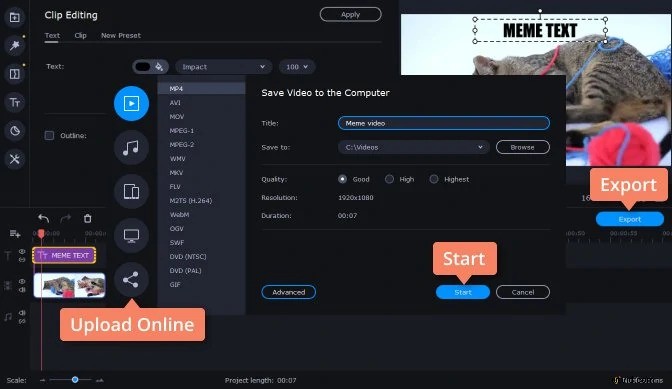Select Save Video File export category
Viewport: 672px width, 389px height.
coord(131,103)
